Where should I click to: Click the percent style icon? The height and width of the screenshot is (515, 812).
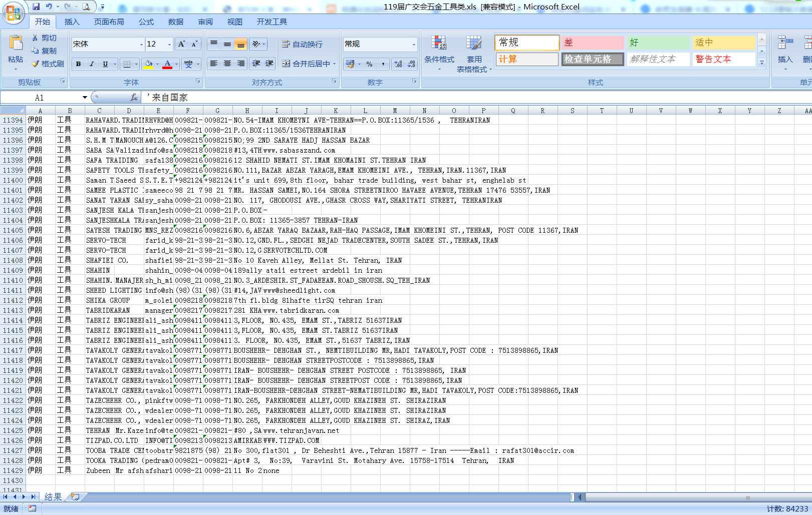tap(369, 64)
